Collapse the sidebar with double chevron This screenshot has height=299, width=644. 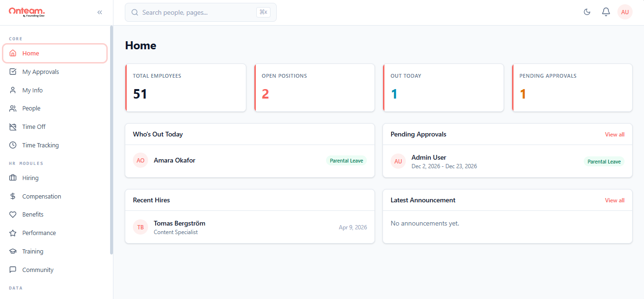pos(100,12)
